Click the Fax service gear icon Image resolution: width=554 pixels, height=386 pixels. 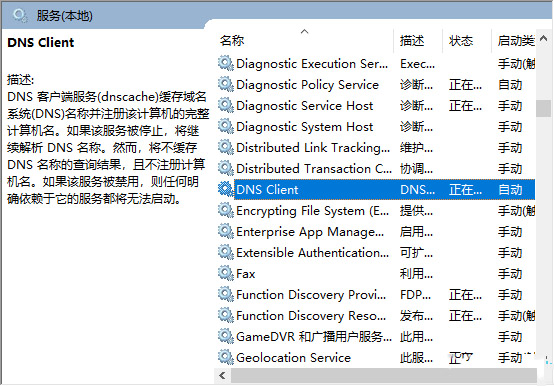coord(225,273)
